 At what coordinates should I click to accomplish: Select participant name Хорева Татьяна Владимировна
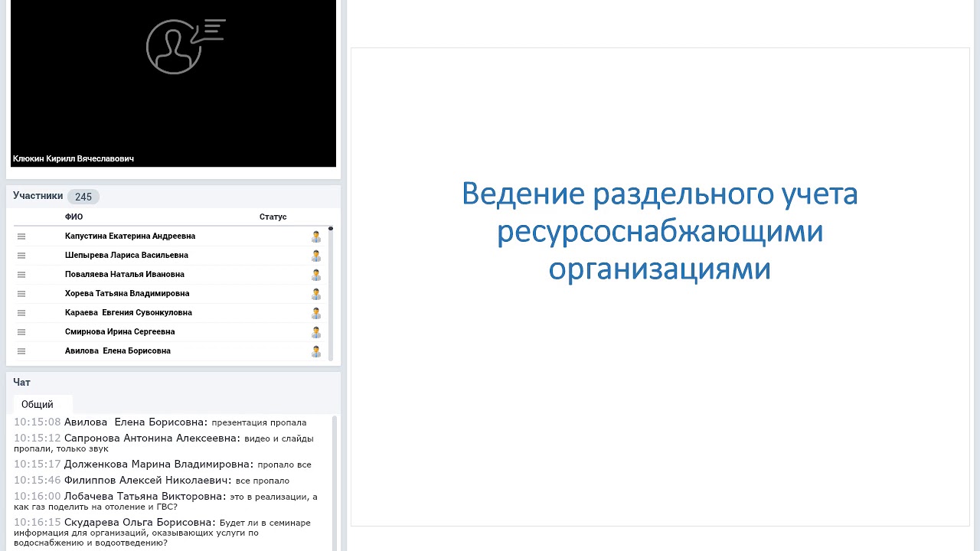tap(127, 294)
